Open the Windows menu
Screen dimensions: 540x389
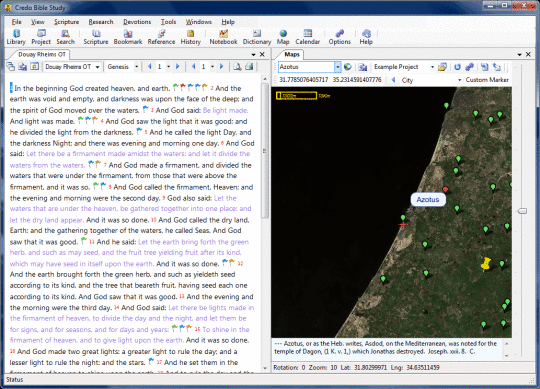(199, 22)
